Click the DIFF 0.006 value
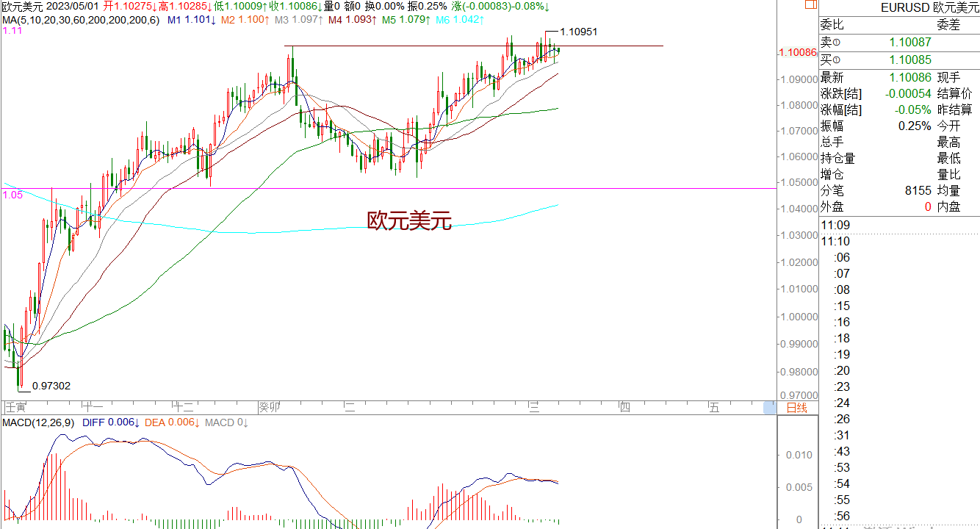Image resolution: width=980 pixels, height=529 pixels. [110, 422]
